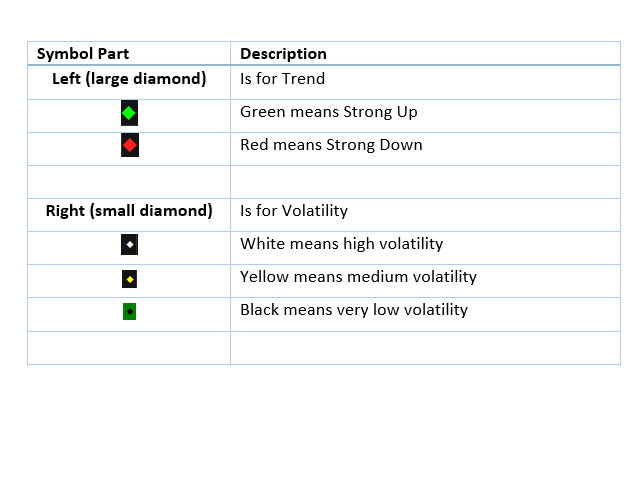Select the Left (large diamond) heading

[129, 78]
